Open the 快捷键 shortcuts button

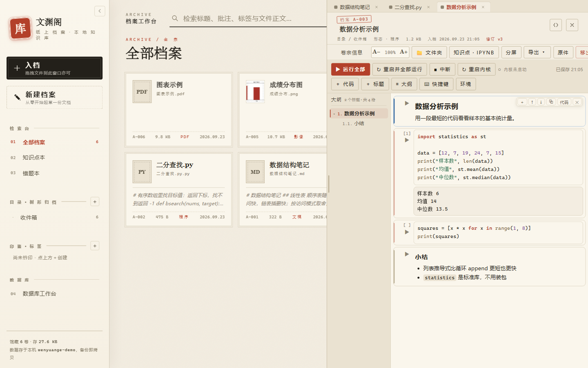(436, 84)
